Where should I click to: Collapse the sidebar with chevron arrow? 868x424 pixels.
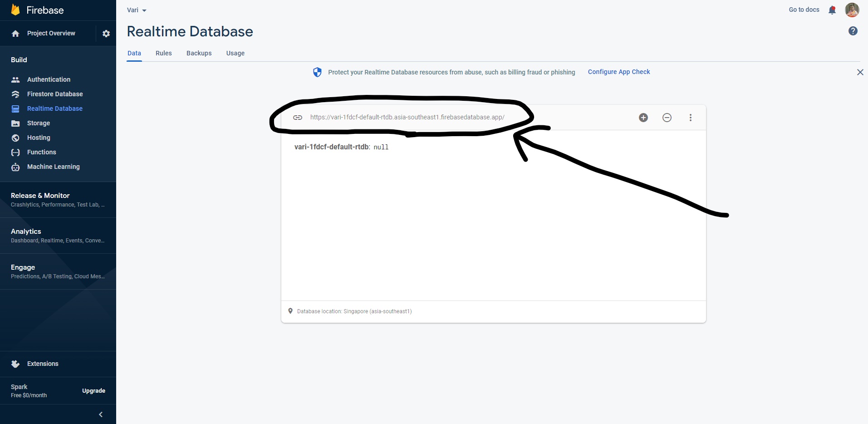[101, 414]
